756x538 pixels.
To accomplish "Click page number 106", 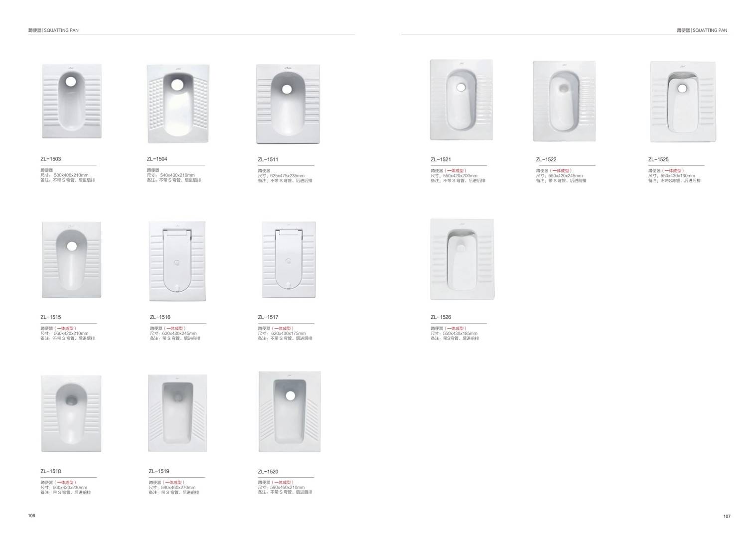I will click(32, 516).
